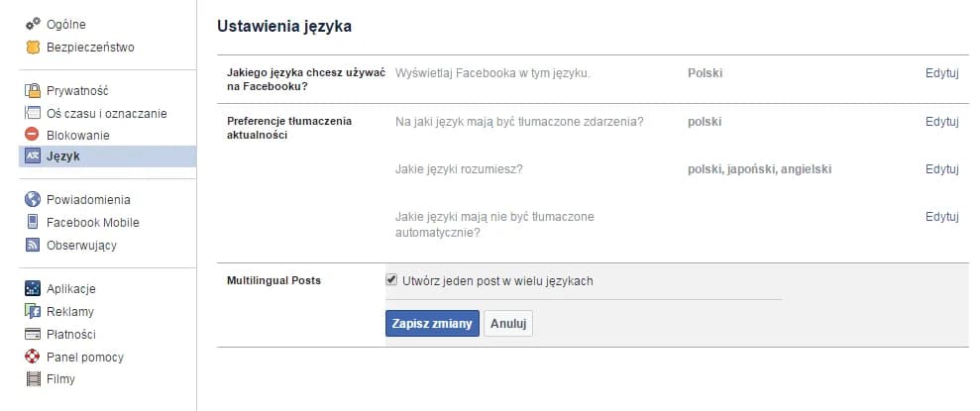Click the gears icon next to Ogólne
980x411 pixels.
(32, 24)
